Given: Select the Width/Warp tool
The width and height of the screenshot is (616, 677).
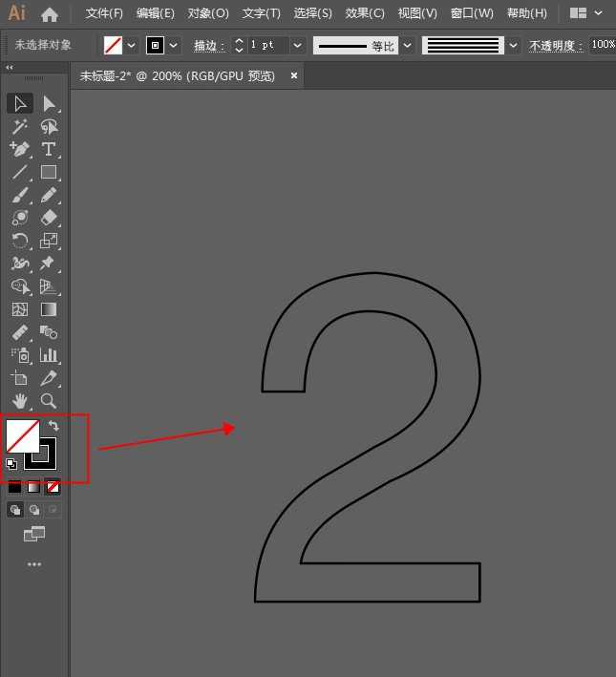Looking at the screenshot, I should coord(19,264).
